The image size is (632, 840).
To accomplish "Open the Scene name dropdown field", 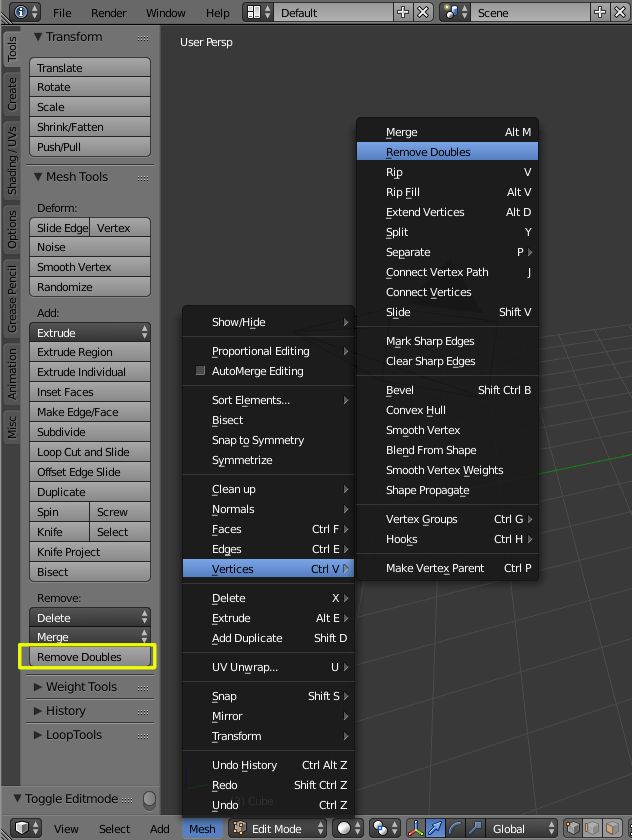I will 530,12.
